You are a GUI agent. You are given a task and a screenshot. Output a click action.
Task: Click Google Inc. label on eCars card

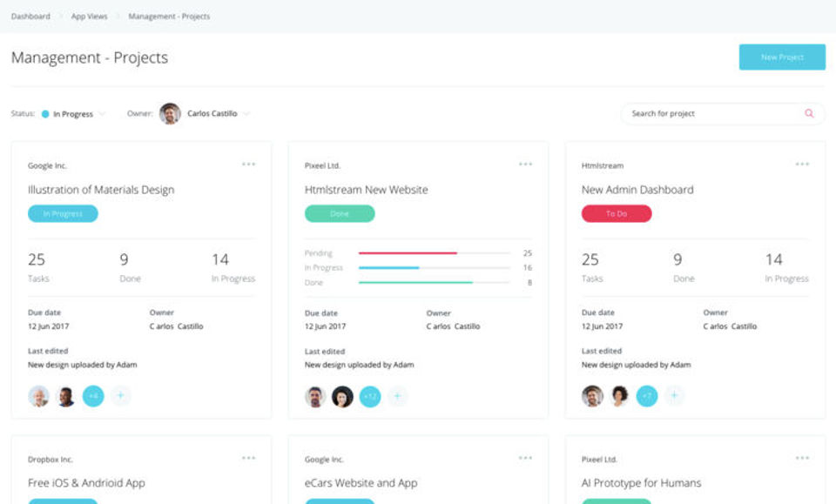(x=324, y=460)
